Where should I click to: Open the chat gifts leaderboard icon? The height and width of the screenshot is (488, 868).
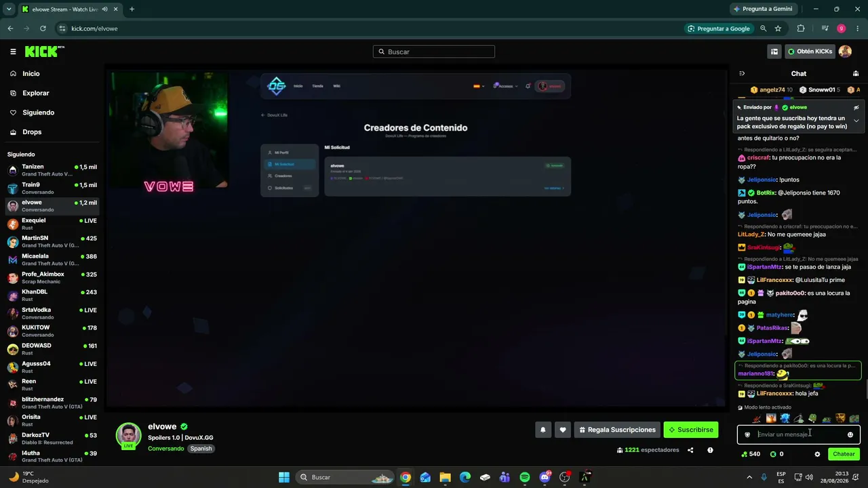click(856, 73)
